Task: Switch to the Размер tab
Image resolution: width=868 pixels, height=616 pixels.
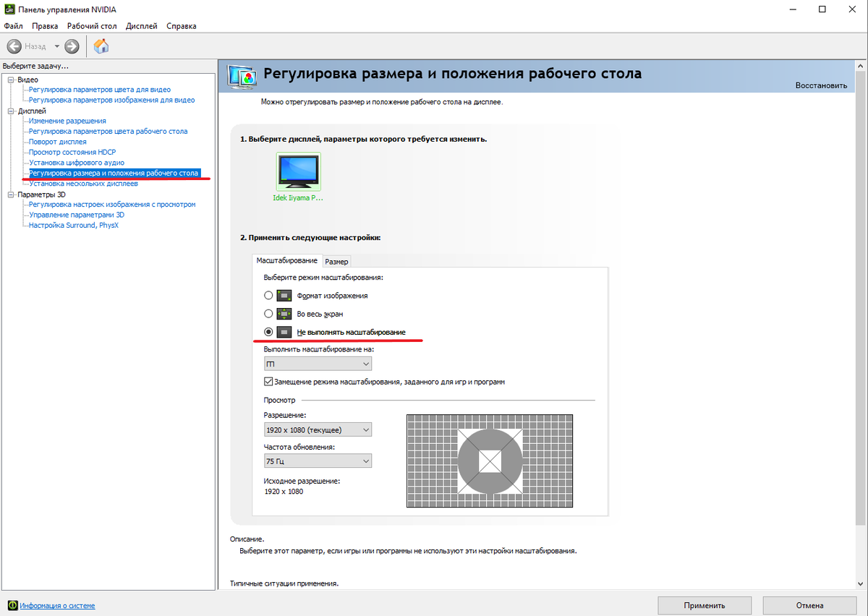Action: click(336, 261)
